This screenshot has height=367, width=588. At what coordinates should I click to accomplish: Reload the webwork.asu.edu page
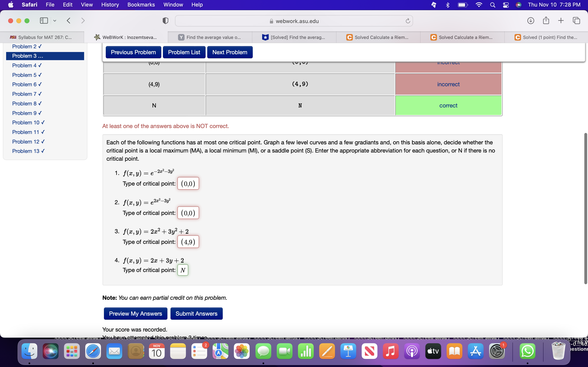[408, 21]
